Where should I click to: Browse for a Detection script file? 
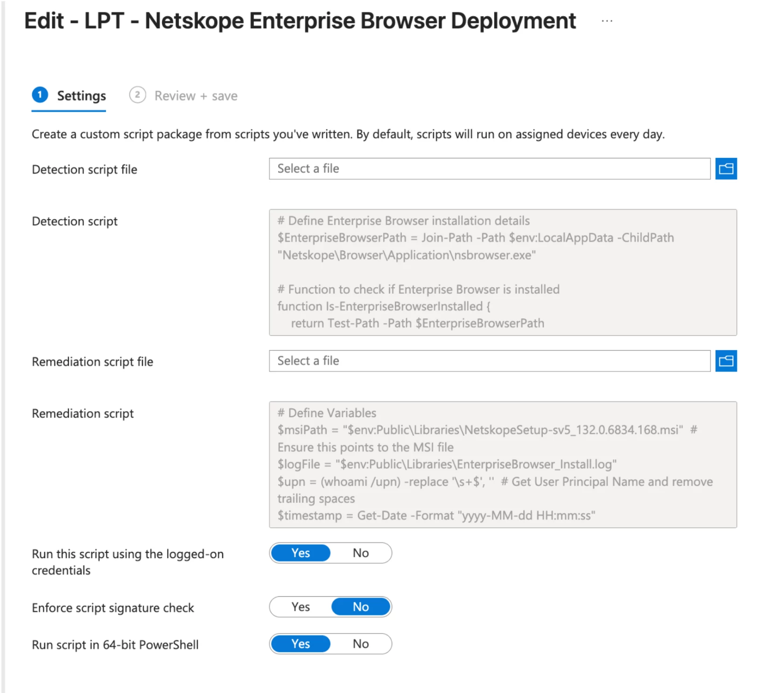(x=726, y=169)
